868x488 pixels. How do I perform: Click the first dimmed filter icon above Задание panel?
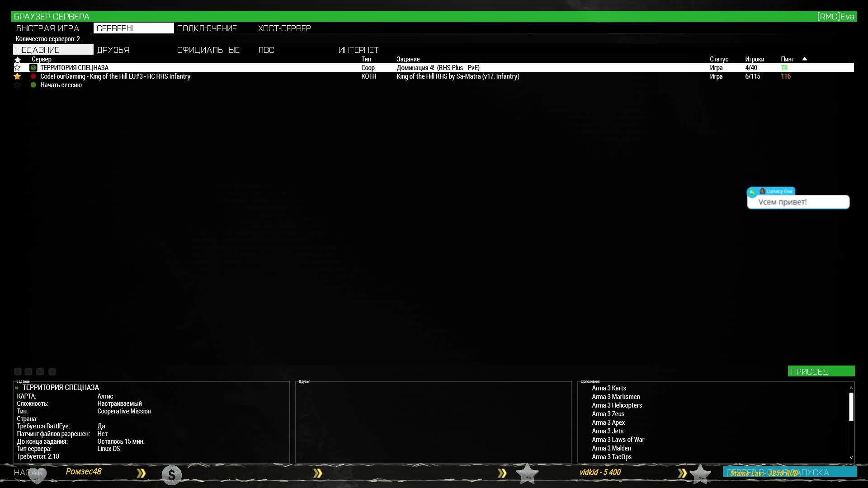point(18,371)
